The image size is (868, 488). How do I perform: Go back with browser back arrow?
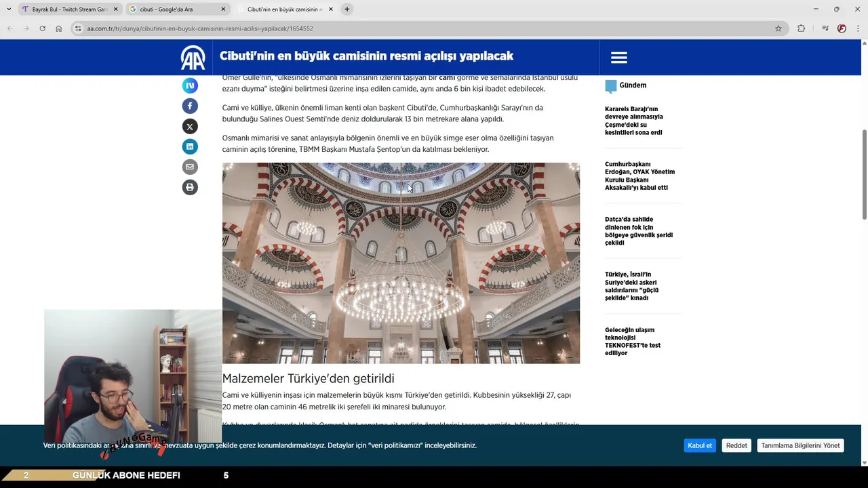tap(9, 28)
